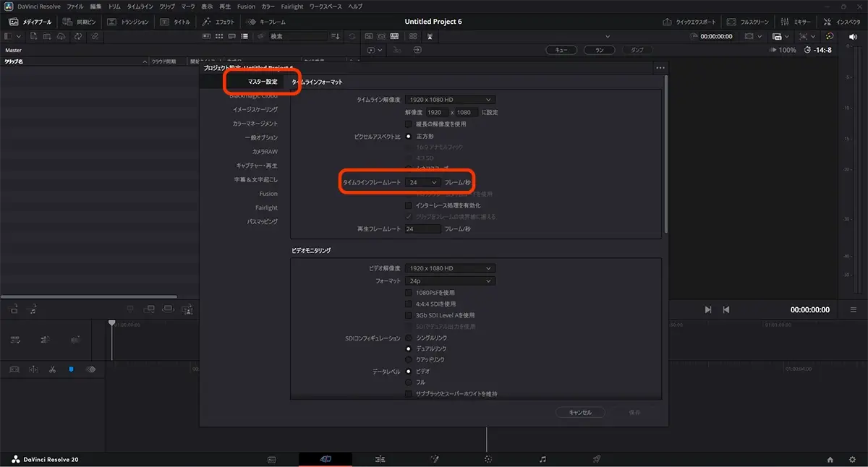
Task: Go to the Deliver page rocket icon
Action: (597, 459)
